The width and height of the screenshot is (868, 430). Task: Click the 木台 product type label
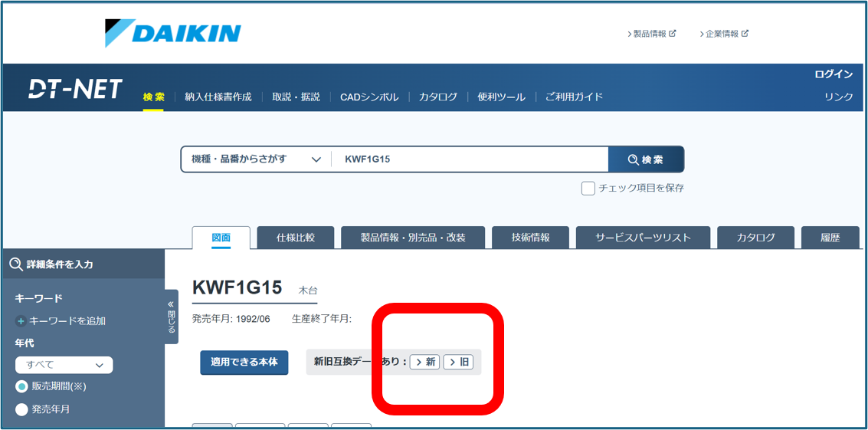point(308,290)
